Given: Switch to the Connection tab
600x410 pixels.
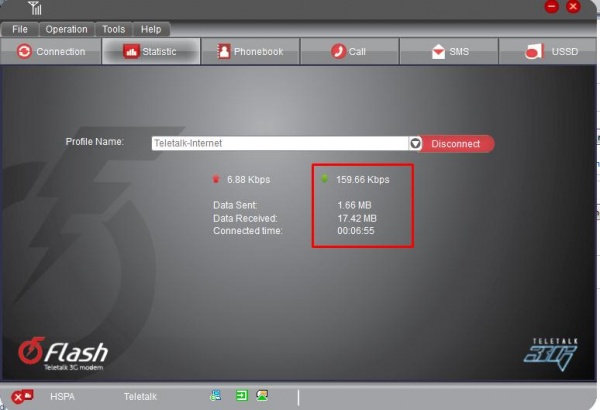Looking at the screenshot, I should click(x=51, y=51).
